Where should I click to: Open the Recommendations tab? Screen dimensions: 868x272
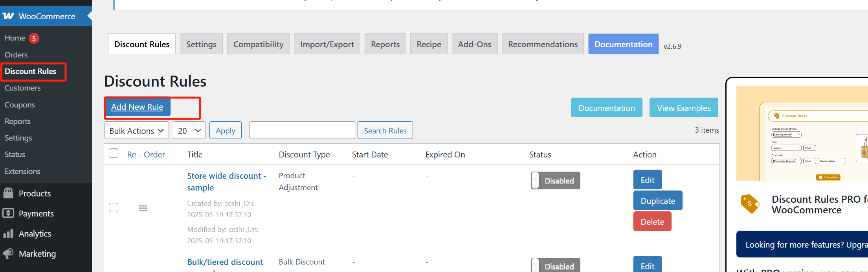pyautogui.click(x=543, y=44)
